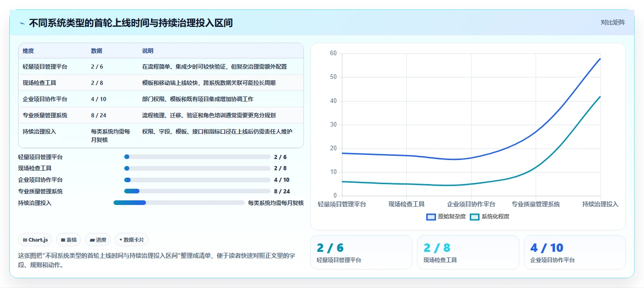This screenshot has height=288, width=644.
Task: Select the 进度 tag chip
Action: [98, 240]
